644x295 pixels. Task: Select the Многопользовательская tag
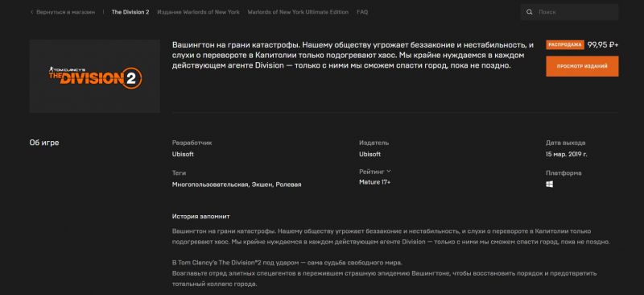[x=210, y=185]
